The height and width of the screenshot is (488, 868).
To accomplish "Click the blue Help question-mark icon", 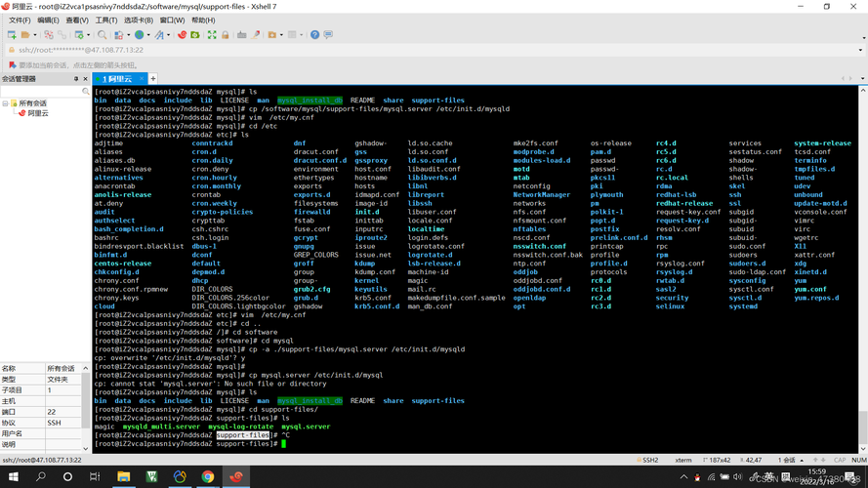I will pos(314,34).
